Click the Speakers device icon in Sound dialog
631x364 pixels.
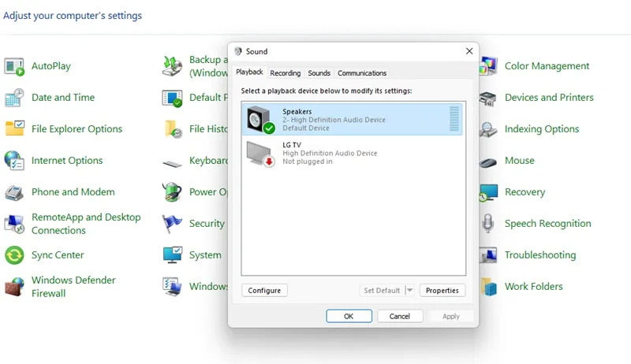[x=260, y=119]
